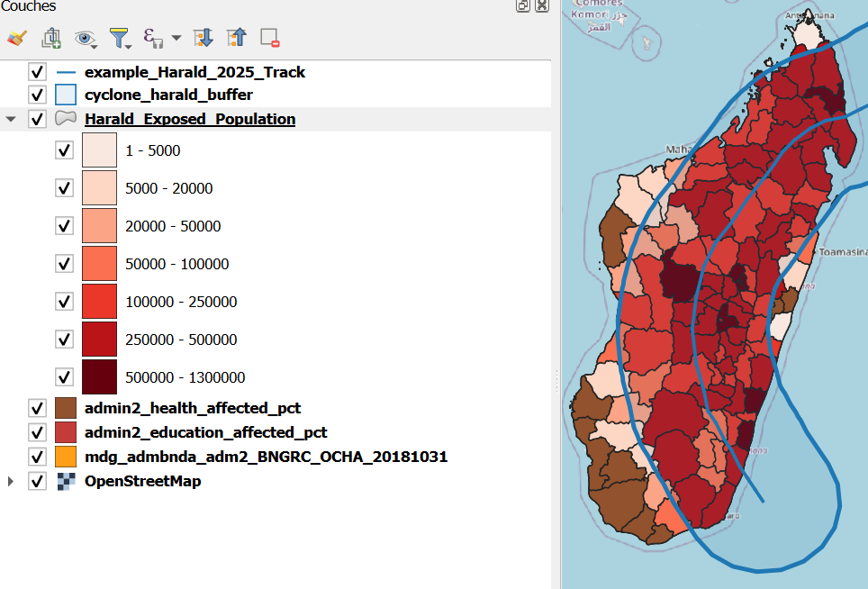This screenshot has height=589, width=868.
Task: Toggle the admin2_health_affected_pct layer checkbox
Action: 37,408
